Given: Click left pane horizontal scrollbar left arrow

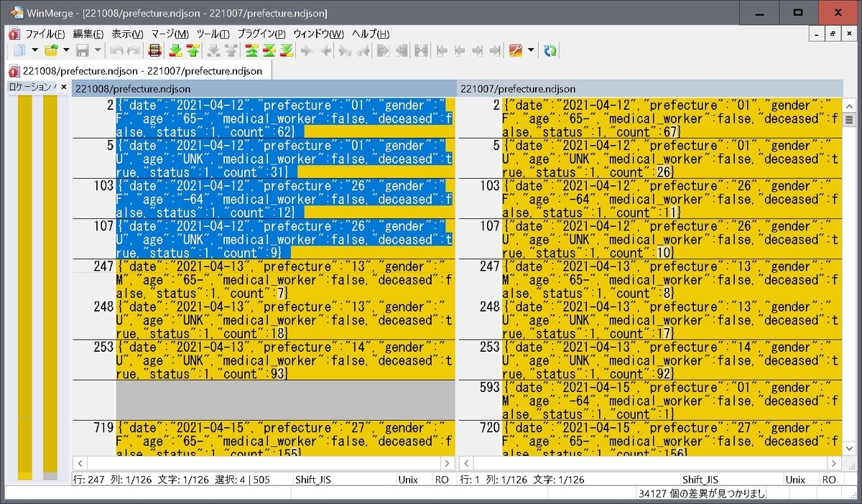Looking at the screenshot, I should click(80, 464).
